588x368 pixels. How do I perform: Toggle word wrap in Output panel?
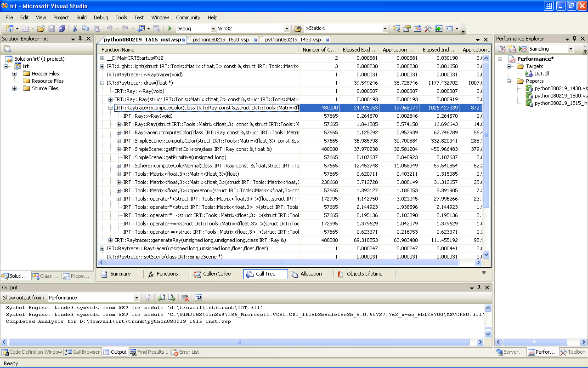(198, 298)
